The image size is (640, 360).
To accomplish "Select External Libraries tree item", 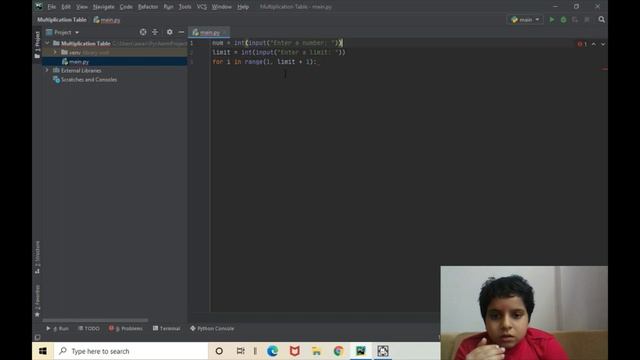I will [x=81, y=70].
